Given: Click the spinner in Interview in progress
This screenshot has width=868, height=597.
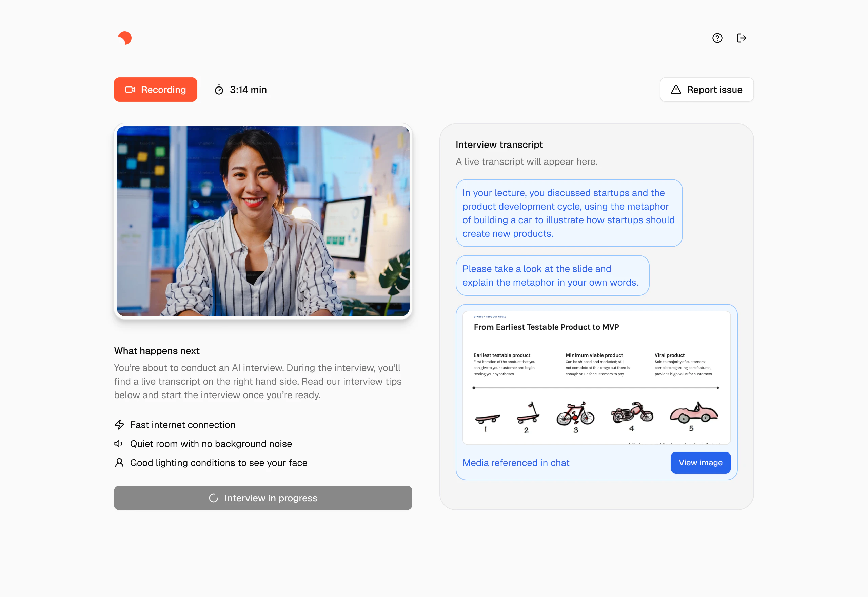Looking at the screenshot, I should pyautogui.click(x=214, y=498).
